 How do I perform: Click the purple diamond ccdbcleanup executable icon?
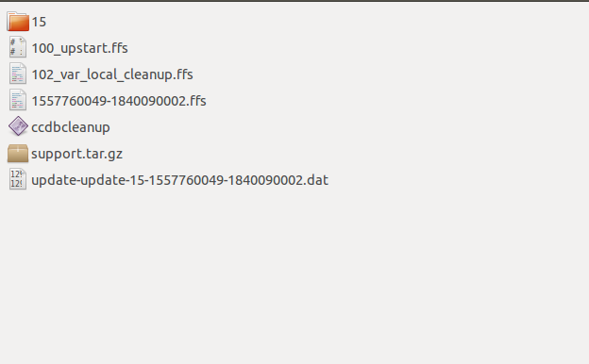pos(18,126)
